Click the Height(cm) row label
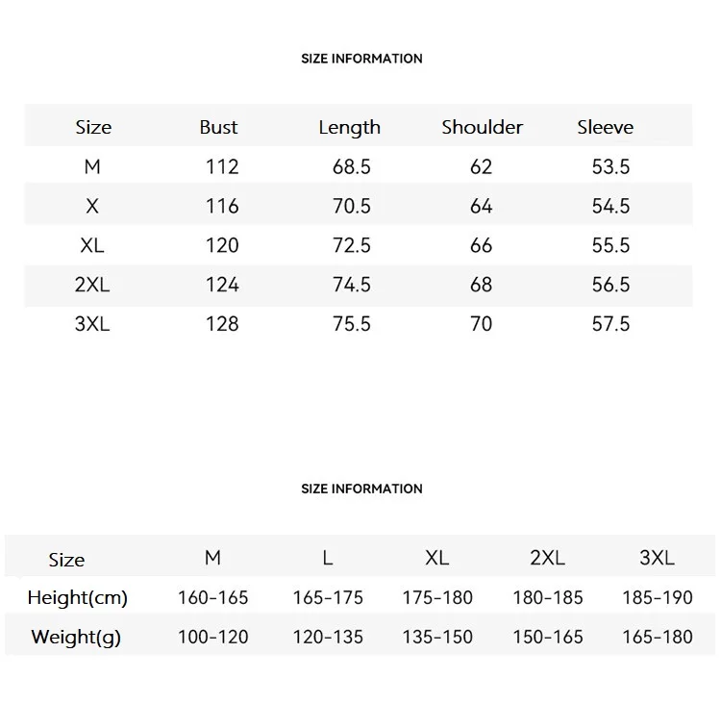The height and width of the screenshot is (728, 721). (x=77, y=597)
